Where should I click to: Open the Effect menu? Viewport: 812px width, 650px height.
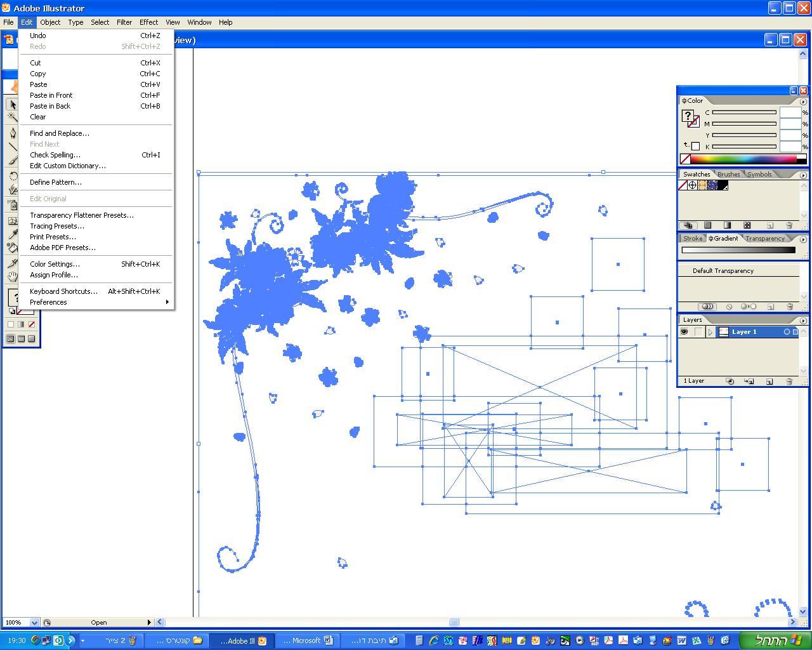148,22
